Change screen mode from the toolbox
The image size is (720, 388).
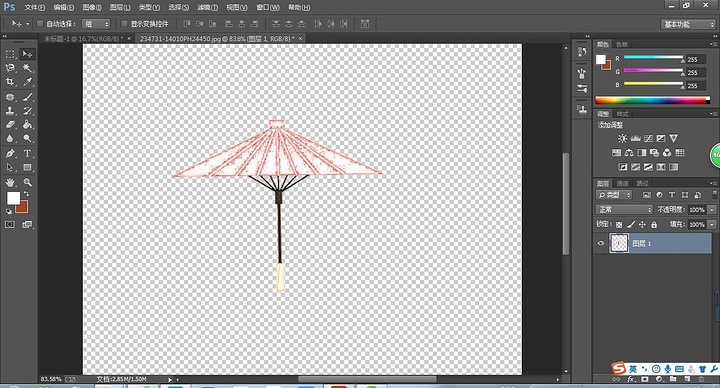pyautogui.click(x=28, y=225)
